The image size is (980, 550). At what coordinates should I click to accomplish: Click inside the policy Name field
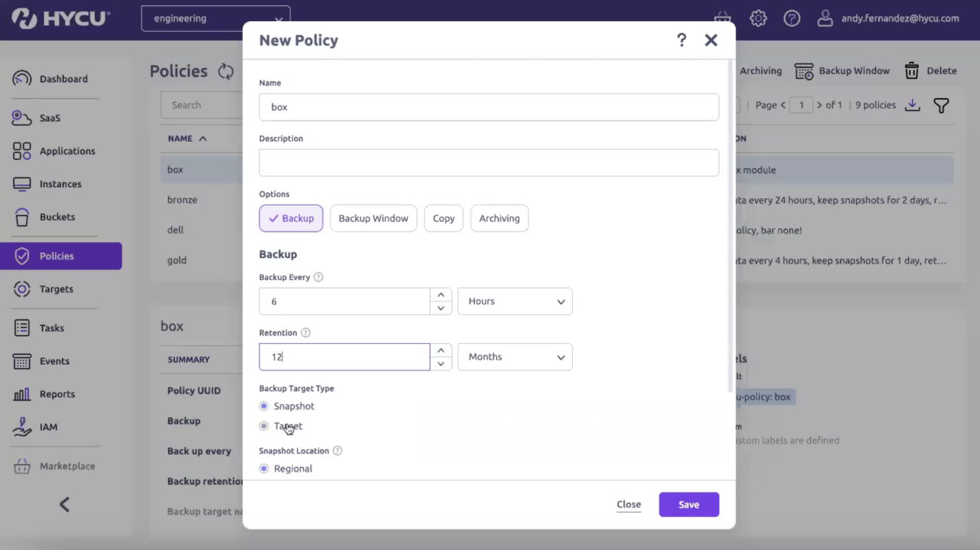(488, 107)
